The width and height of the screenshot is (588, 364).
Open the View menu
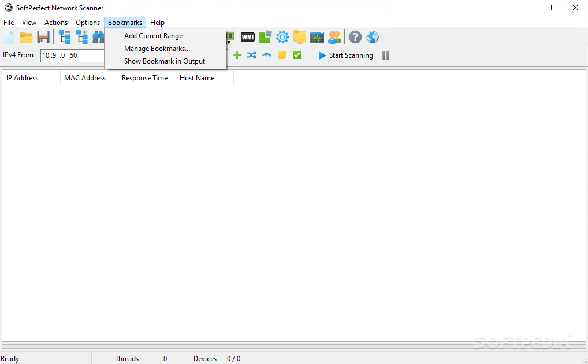tap(29, 23)
